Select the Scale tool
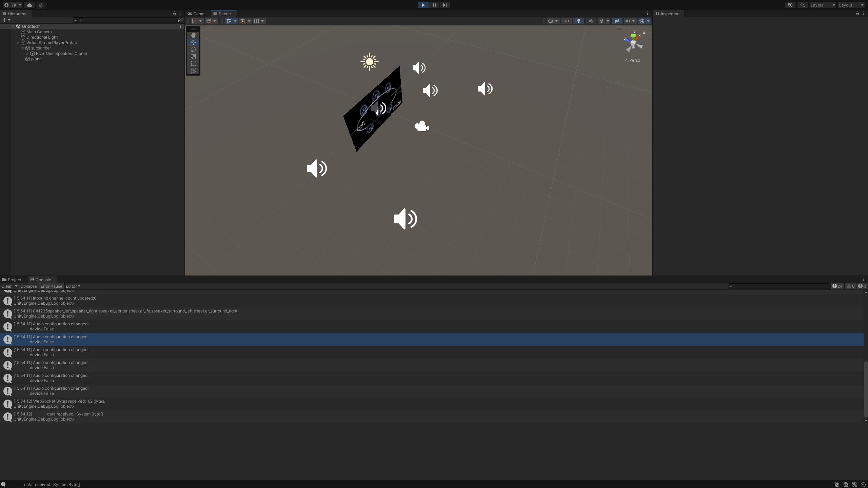 [x=193, y=57]
